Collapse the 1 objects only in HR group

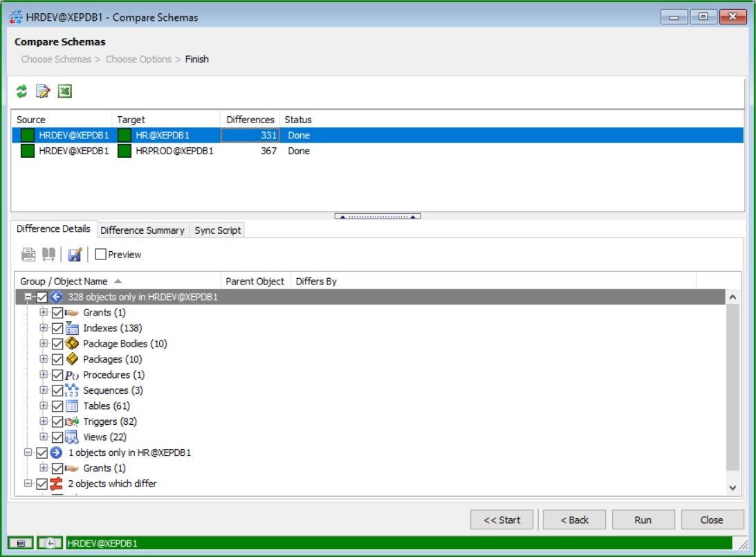(x=28, y=453)
